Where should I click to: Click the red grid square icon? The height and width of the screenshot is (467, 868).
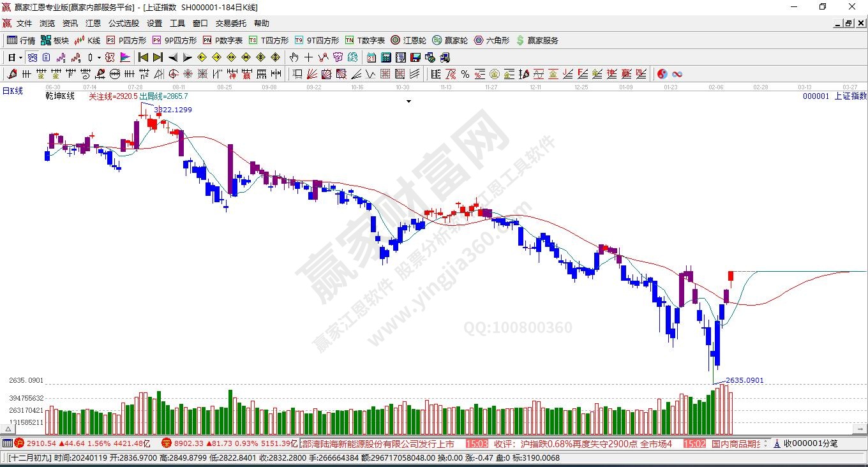tap(385, 74)
